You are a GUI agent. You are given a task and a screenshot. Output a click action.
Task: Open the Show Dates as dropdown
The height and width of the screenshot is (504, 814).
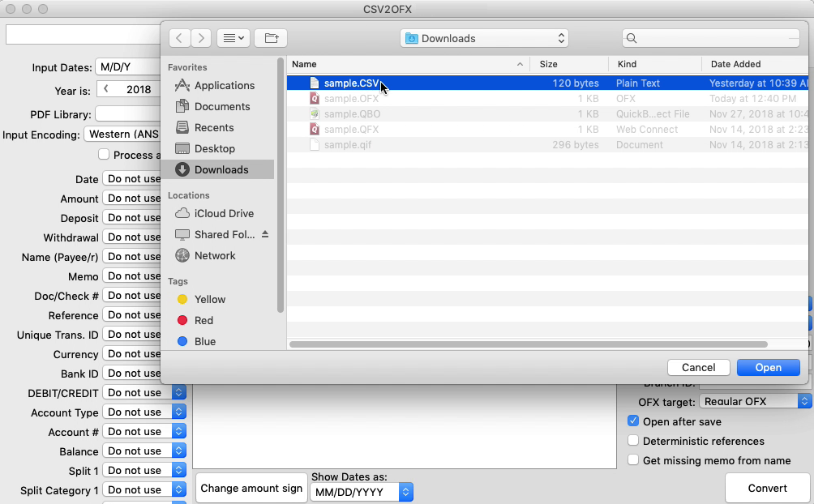click(362, 492)
